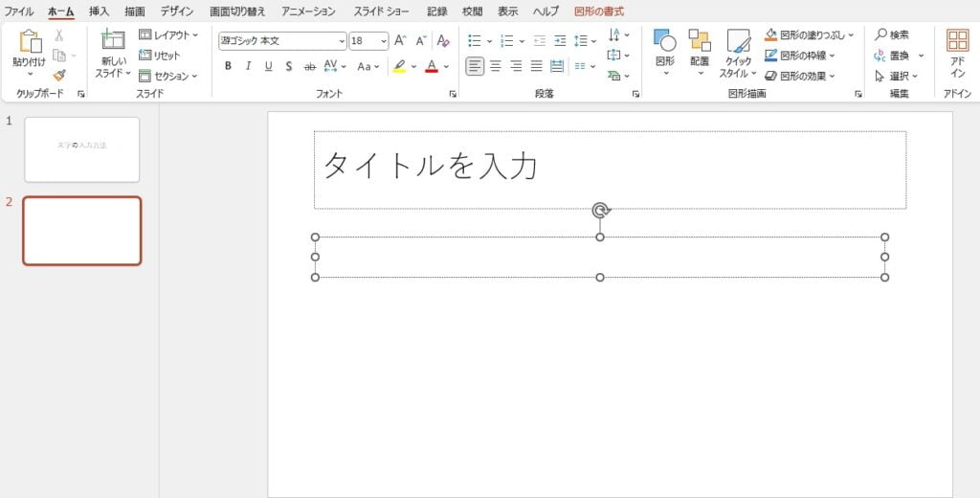This screenshot has width=980, height=498.
Task: Click the Find magnifier icon
Action: [881, 35]
